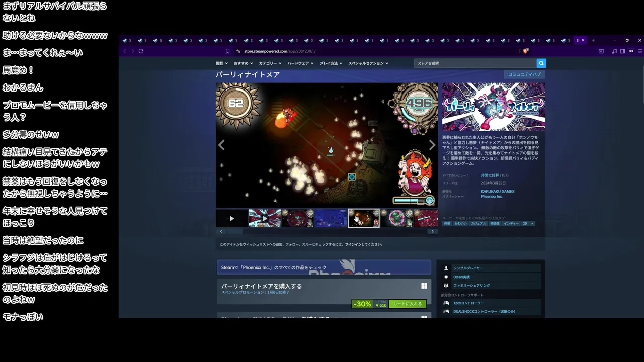Click the single-player person icon
The height and width of the screenshot is (362, 644).
tap(446, 268)
